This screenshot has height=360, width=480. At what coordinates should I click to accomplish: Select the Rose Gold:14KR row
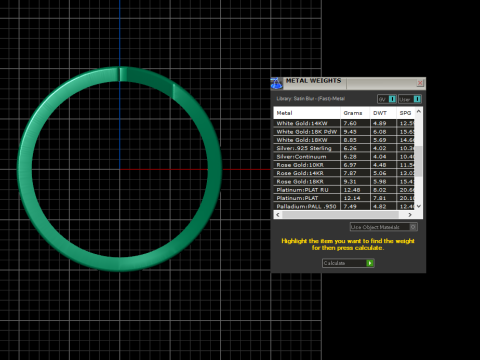tap(344, 173)
